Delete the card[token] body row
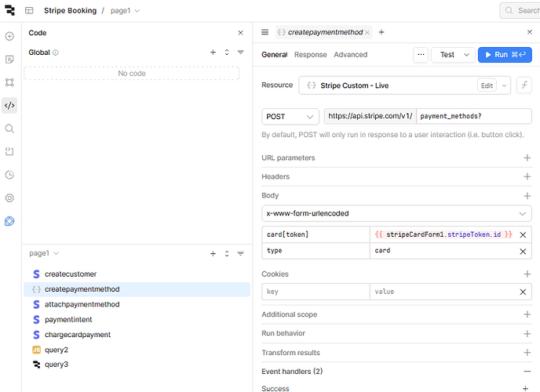540x392 pixels. pyautogui.click(x=523, y=234)
